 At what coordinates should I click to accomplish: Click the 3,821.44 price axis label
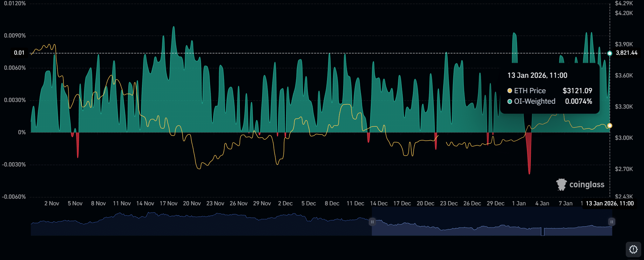[626, 53]
